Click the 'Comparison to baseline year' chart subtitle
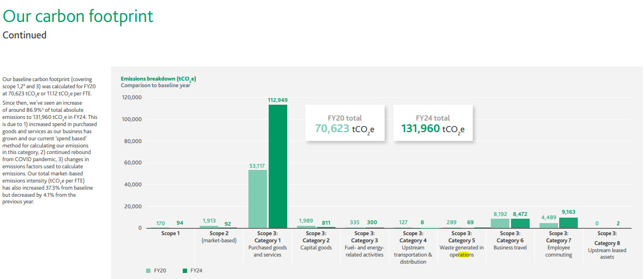 point(155,86)
